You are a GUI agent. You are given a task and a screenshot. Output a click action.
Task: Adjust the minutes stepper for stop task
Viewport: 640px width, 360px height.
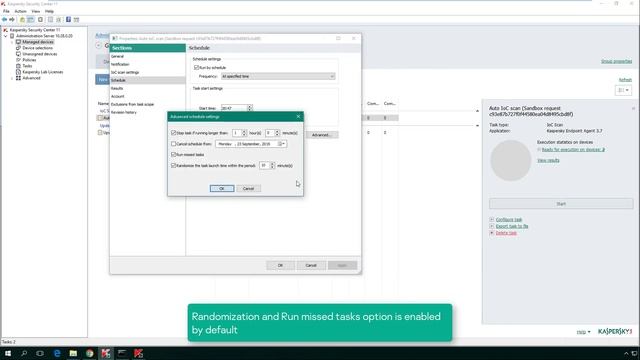point(277,133)
